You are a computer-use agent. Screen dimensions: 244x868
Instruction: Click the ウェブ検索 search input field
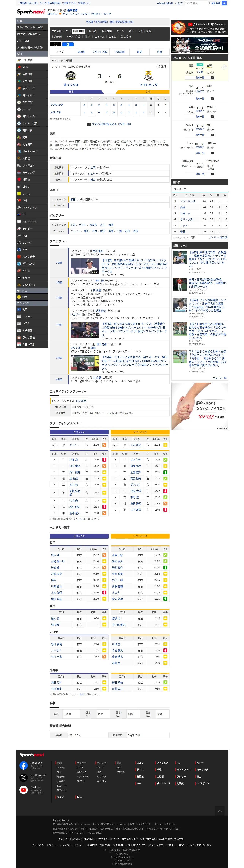tap(196, 3)
